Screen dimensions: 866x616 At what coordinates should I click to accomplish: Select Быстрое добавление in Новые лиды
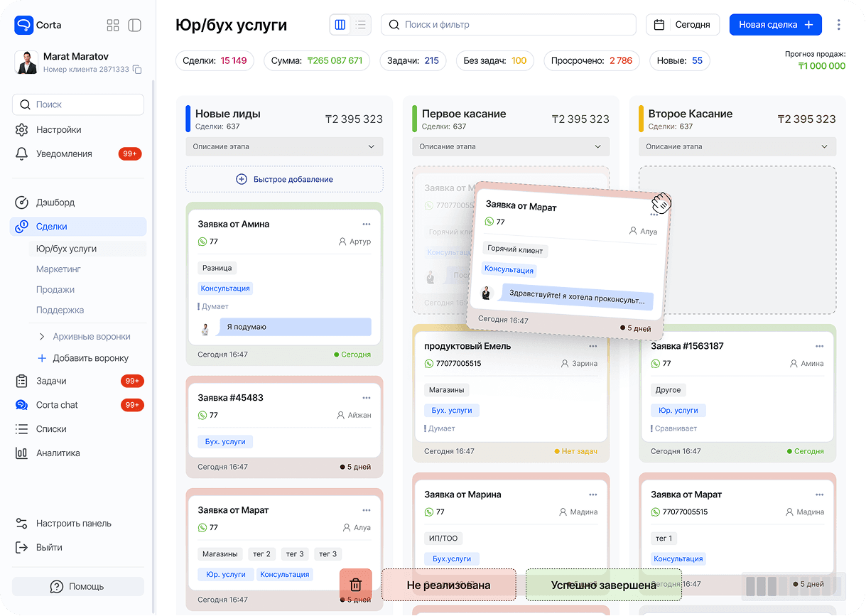[x=284, y=179]
